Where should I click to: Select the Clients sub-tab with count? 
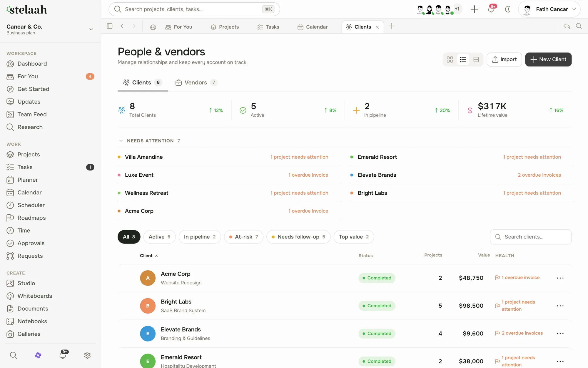[x=143, y=82]
